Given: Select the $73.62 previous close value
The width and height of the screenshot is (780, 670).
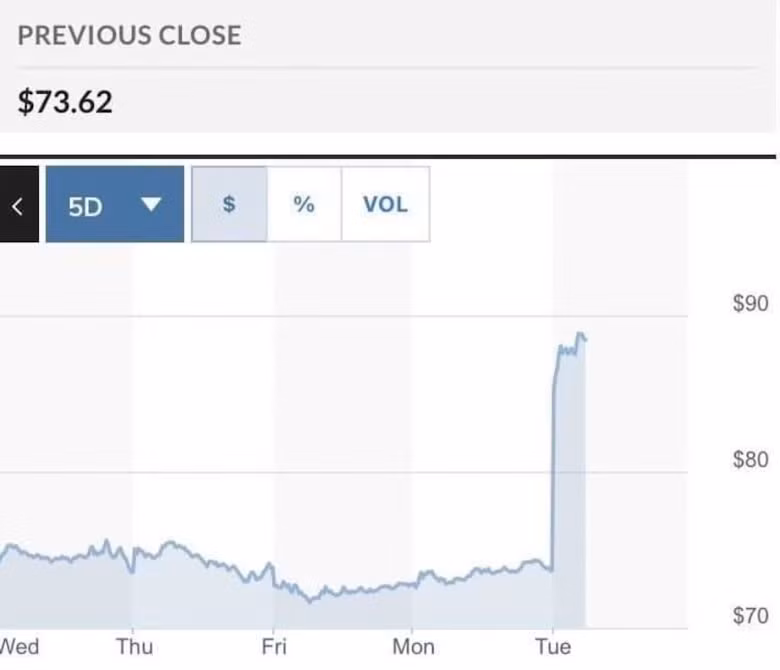Looking at the screenshot, I should [x=65, y=102].
